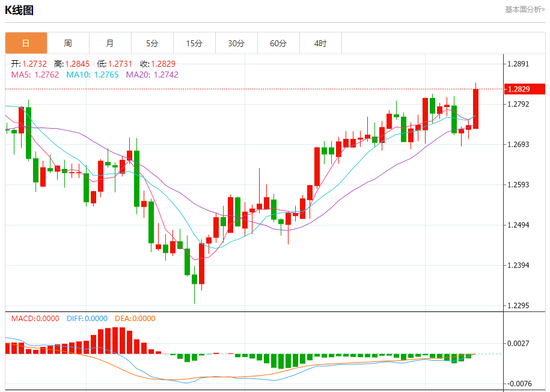This screenshot has width=550, height=392.
Task: Click the MA10 1.2765 indicator label
Action: point(93,75)
